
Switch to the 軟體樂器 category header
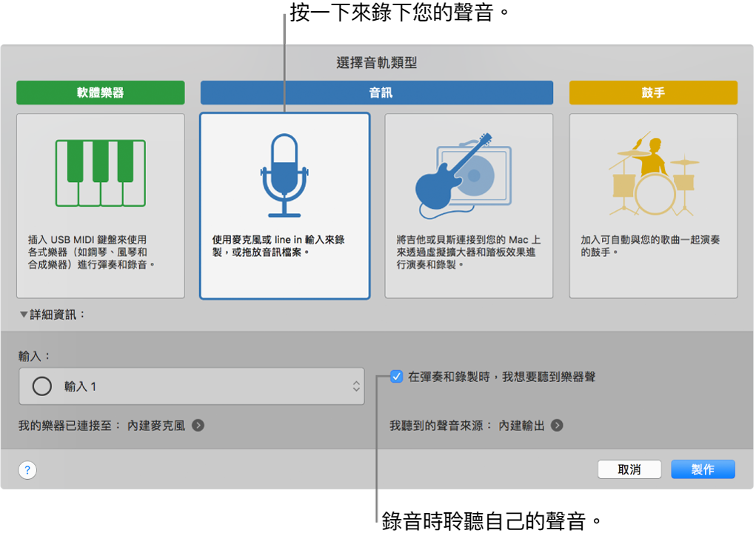pos(100,92)
